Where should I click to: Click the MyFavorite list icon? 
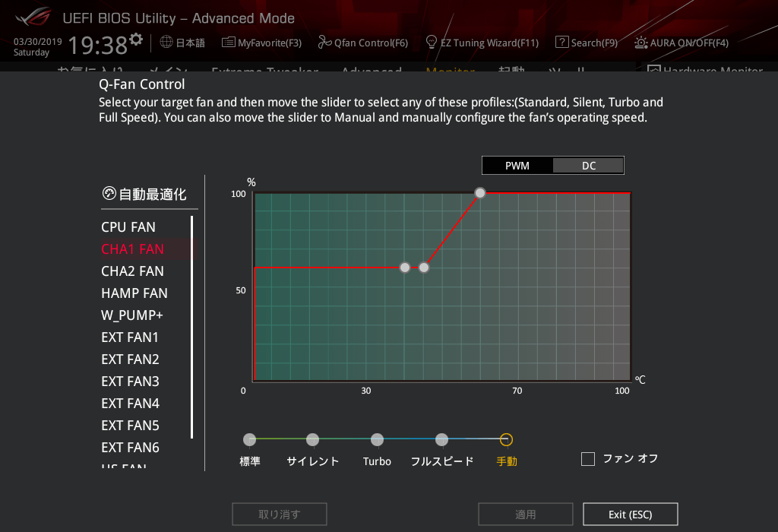coord(228,43)
